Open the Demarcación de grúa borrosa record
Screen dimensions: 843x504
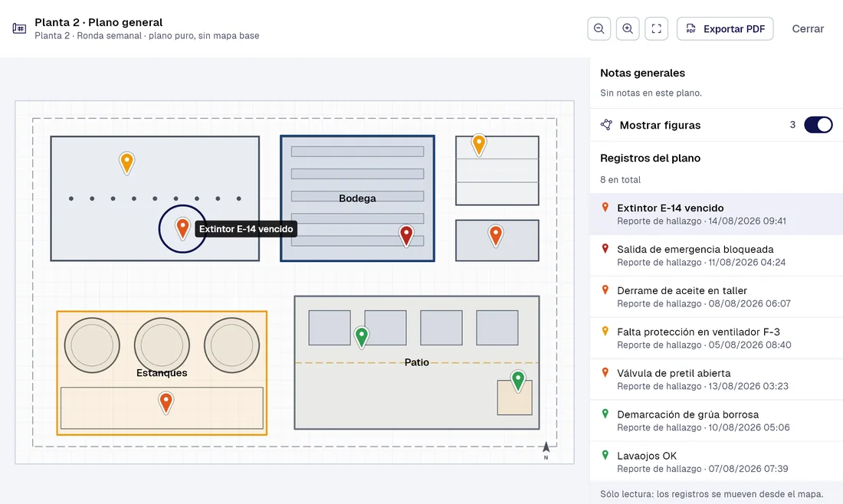tap(716, 421)
